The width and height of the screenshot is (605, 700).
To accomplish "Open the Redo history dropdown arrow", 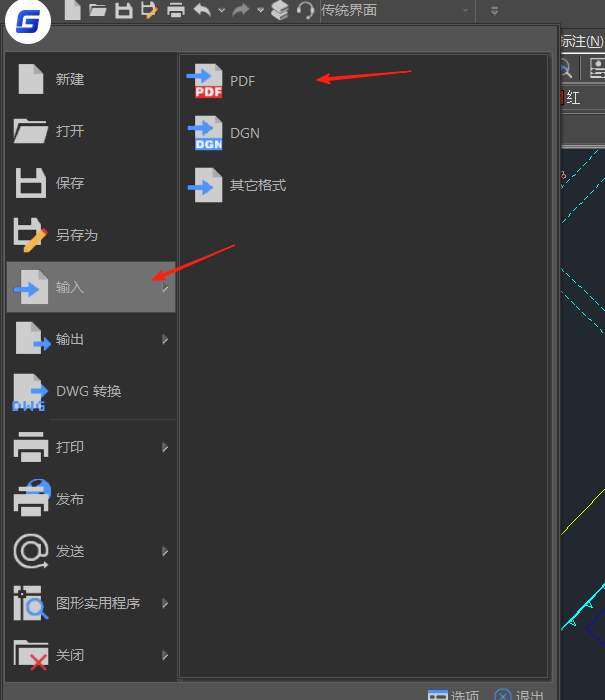I will 261,10.
